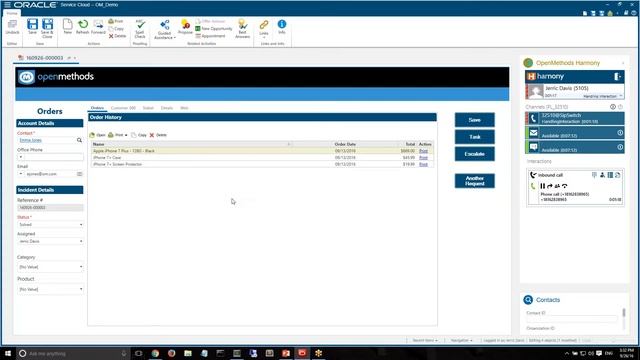Open the Category dropdown

(x=50, y=267)
